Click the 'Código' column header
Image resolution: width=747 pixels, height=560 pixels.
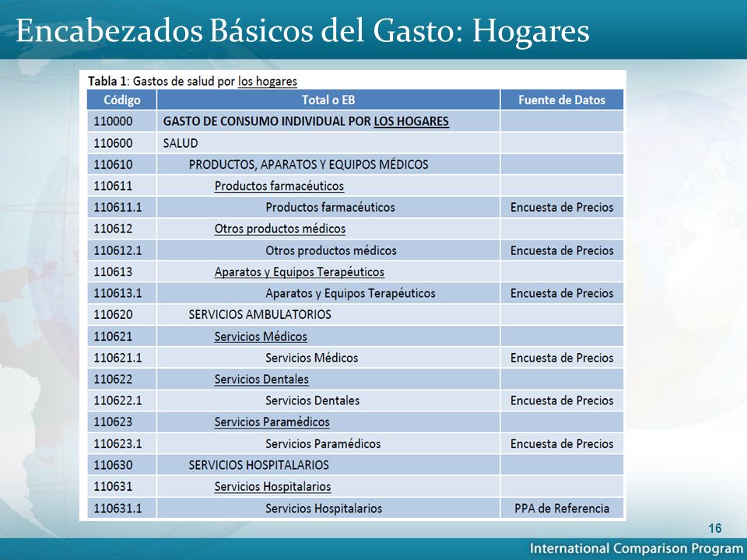(122, 100)
